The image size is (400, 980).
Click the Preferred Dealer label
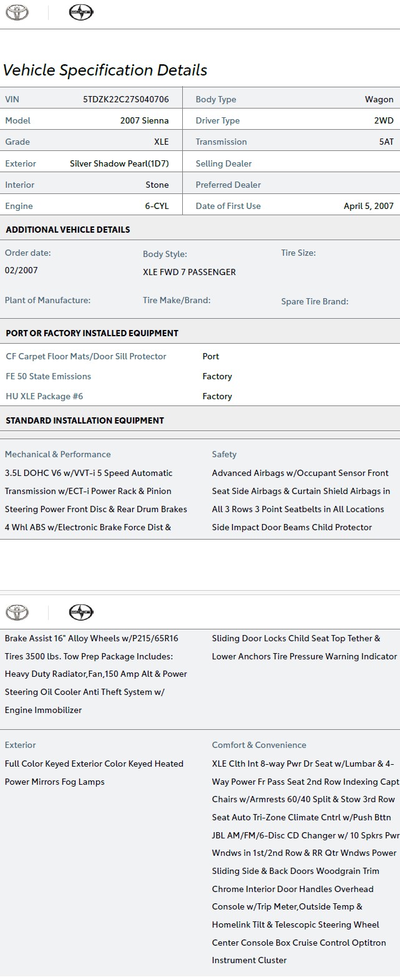[228, 185]
